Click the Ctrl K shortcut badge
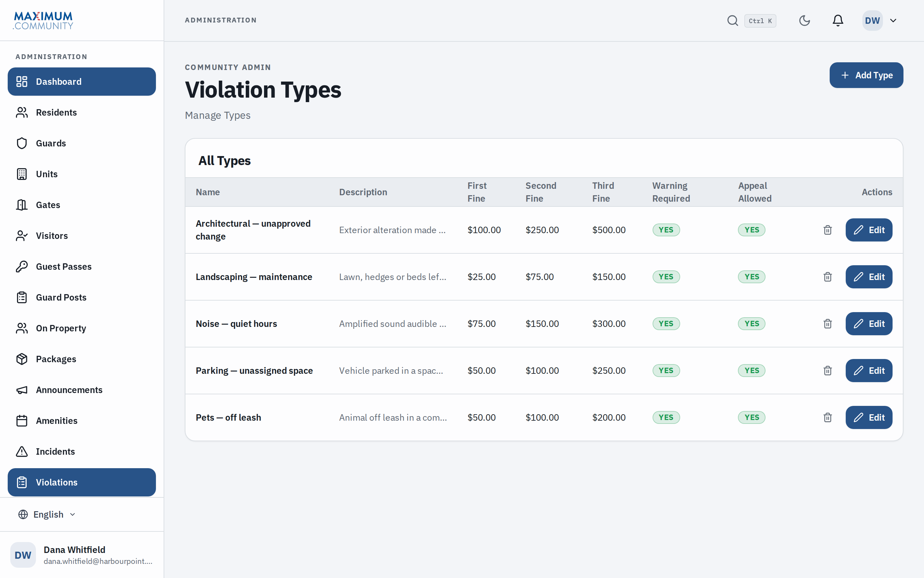The image size is (924, 578). pos(760,21)
